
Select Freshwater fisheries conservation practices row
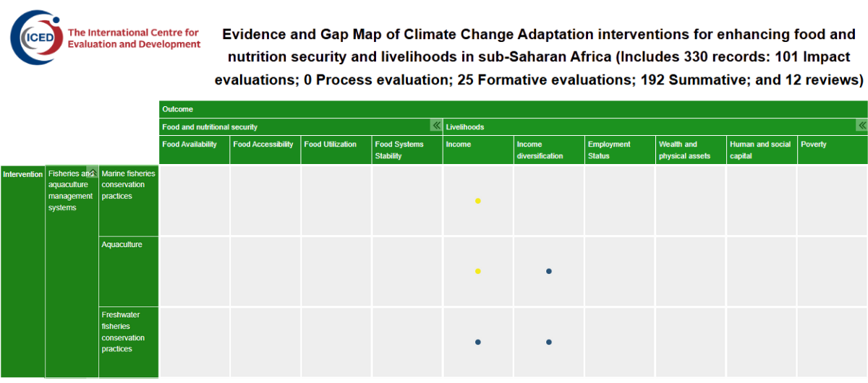[129, 342]
